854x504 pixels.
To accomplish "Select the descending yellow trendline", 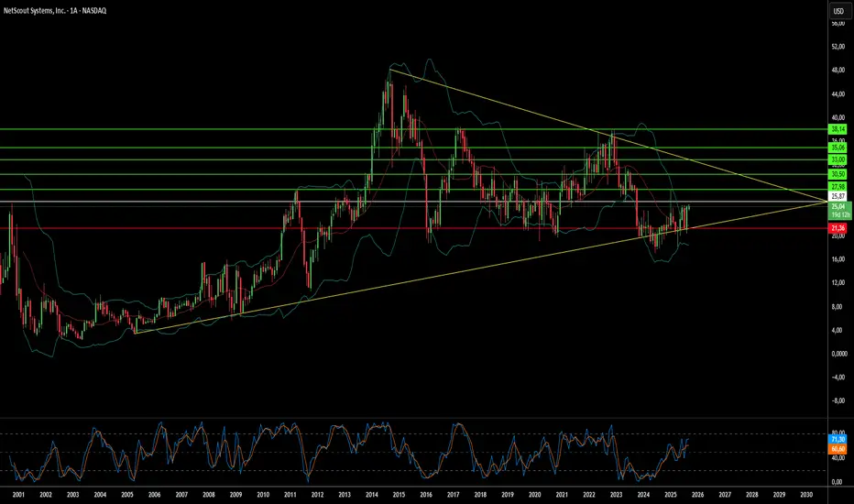I will [550, 115].
